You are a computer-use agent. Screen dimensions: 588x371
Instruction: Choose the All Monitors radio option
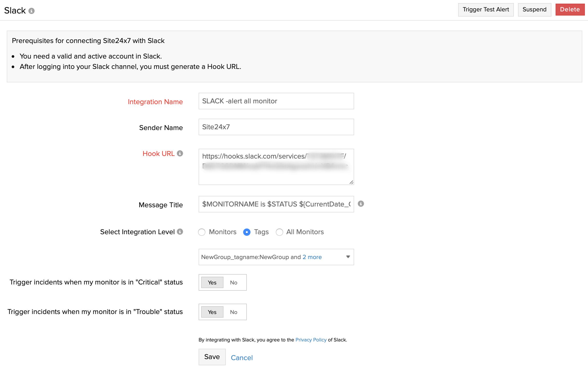click(279, 232)
